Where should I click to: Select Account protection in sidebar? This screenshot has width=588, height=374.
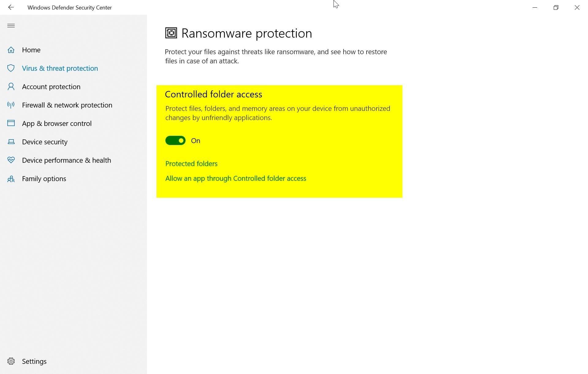[x=51, y=86]
